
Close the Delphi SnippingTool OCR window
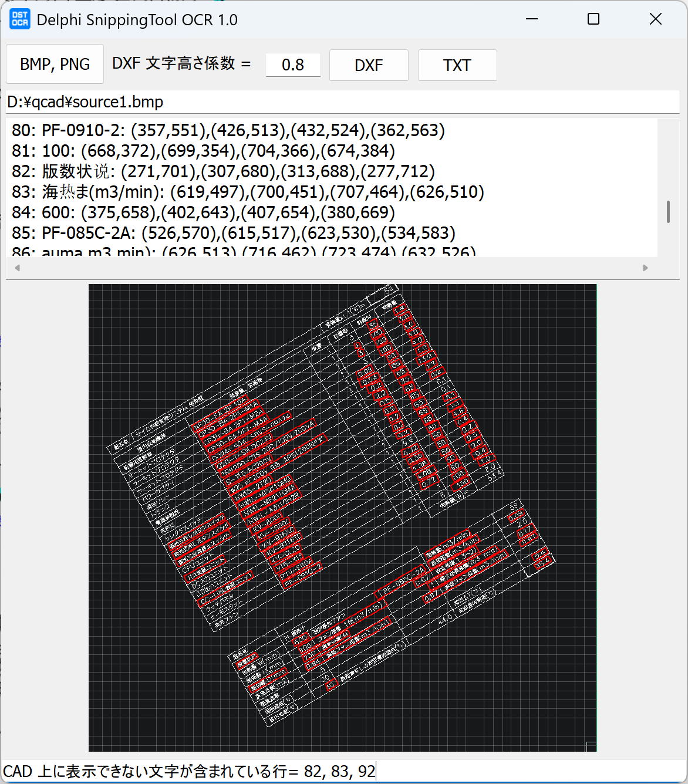point(656,19)
